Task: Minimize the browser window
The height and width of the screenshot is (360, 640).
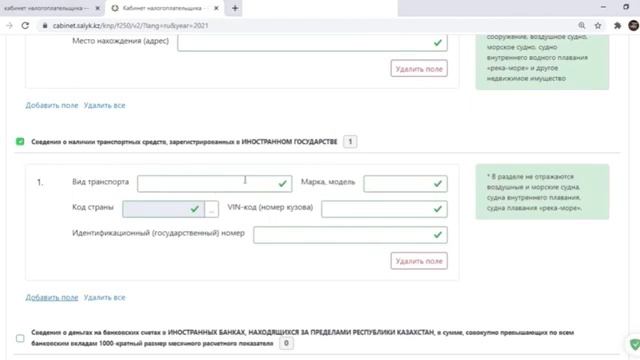Action: tap(603, 7)
